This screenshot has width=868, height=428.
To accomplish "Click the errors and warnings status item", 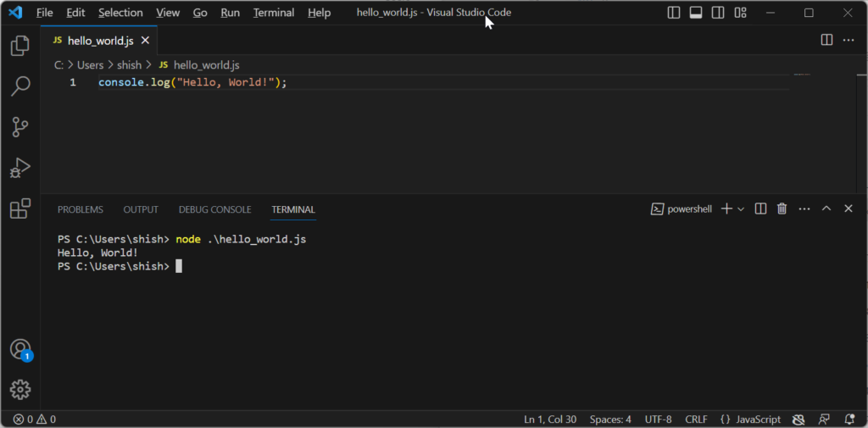I will [34, 420].
